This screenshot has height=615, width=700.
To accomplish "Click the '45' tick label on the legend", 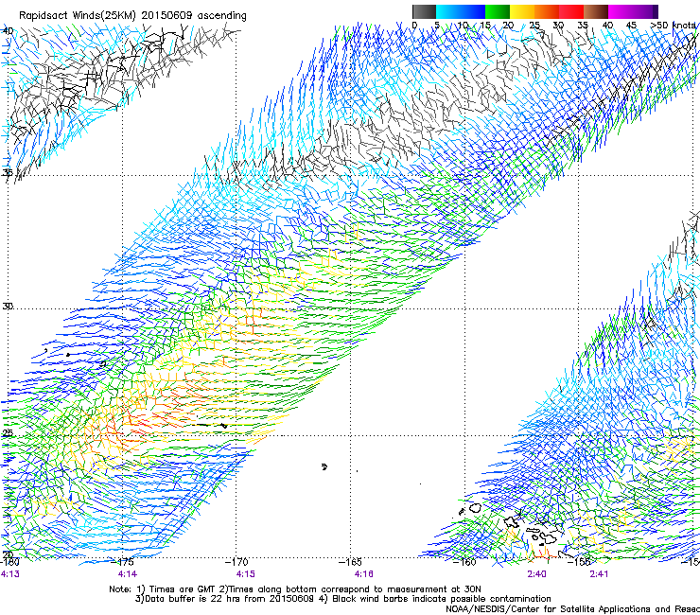I will coord(631,25).
